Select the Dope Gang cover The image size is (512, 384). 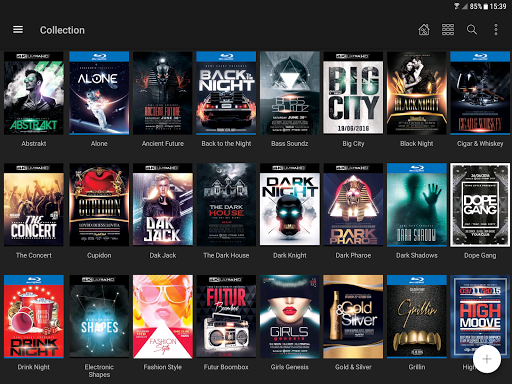(480, 205)
